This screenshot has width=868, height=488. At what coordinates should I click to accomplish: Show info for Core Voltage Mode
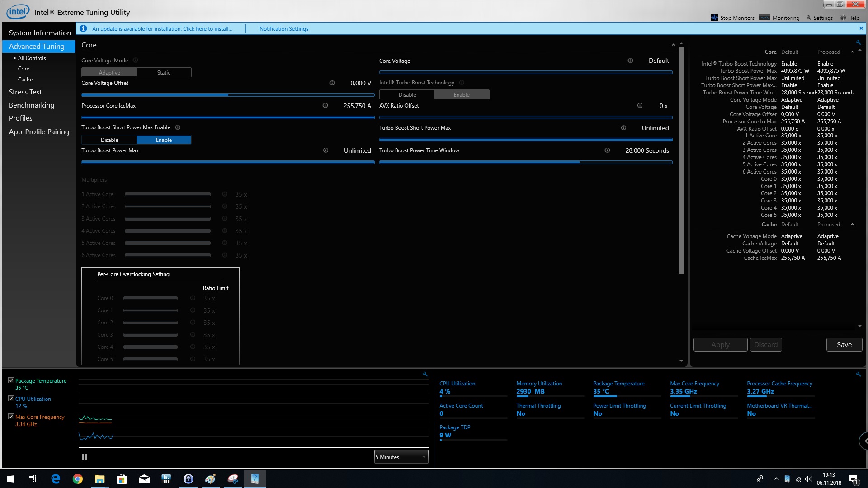[135, 60]
